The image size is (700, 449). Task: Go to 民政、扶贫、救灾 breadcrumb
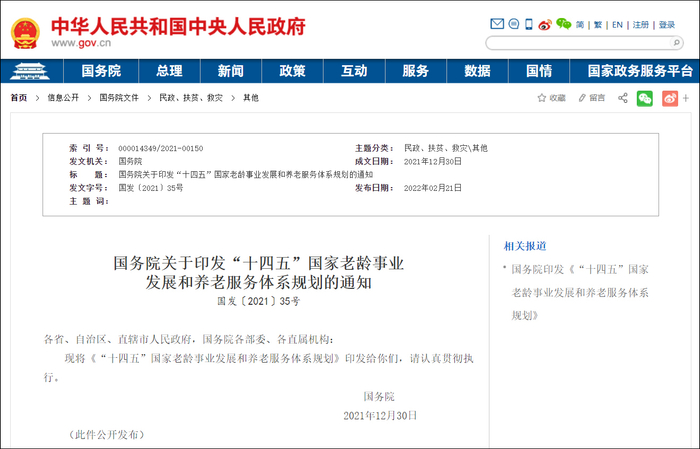[191, 98]
